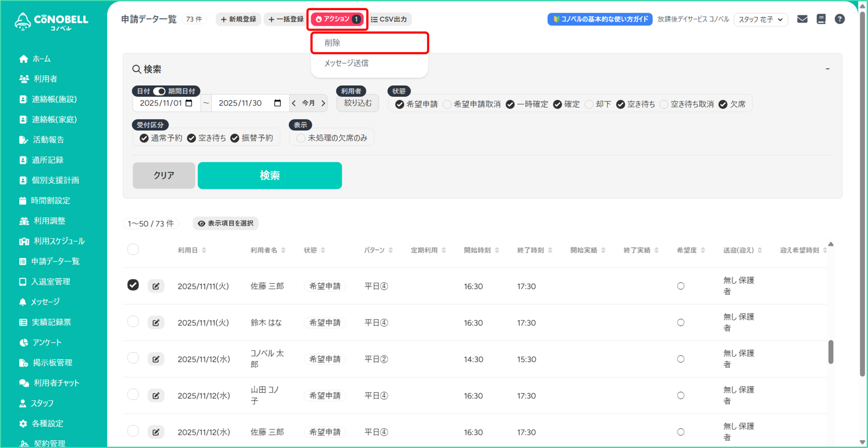Open the スタッフ 花子 user dropdown
The width and height of the screenshot is (868, 448).
click(761, 19)
